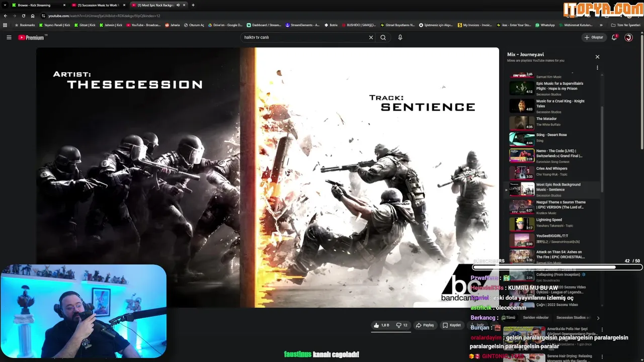Viewport: 644px width, 362px height.
Task: Close the Mix - Journey.avi playlist panel
Action: 597,57
